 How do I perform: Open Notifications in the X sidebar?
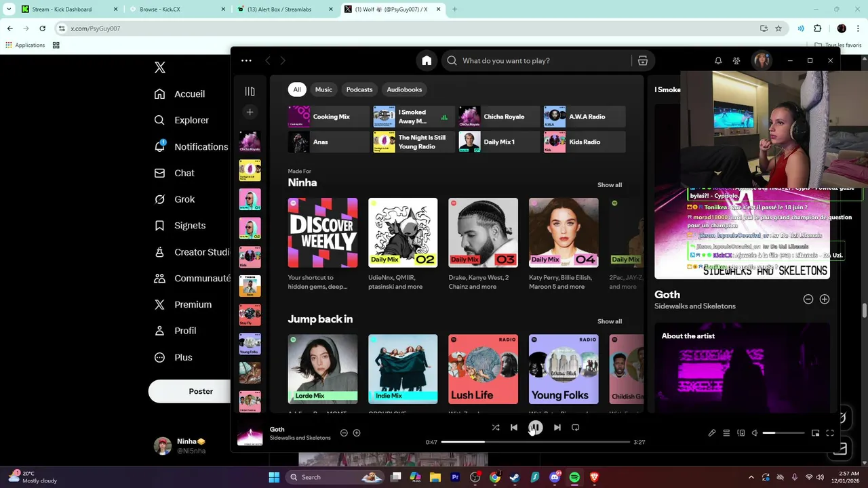[191, 146]
